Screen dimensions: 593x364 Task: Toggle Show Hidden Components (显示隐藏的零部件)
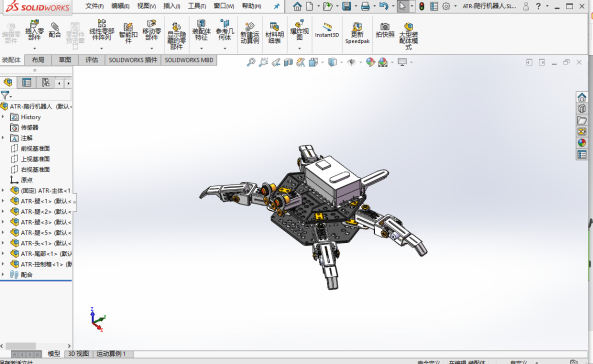176,36
